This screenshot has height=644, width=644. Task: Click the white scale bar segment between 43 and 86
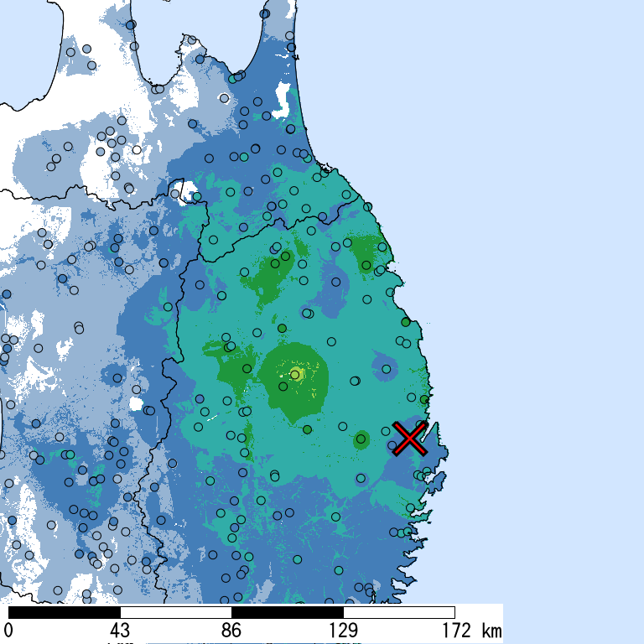pos(175,612)
